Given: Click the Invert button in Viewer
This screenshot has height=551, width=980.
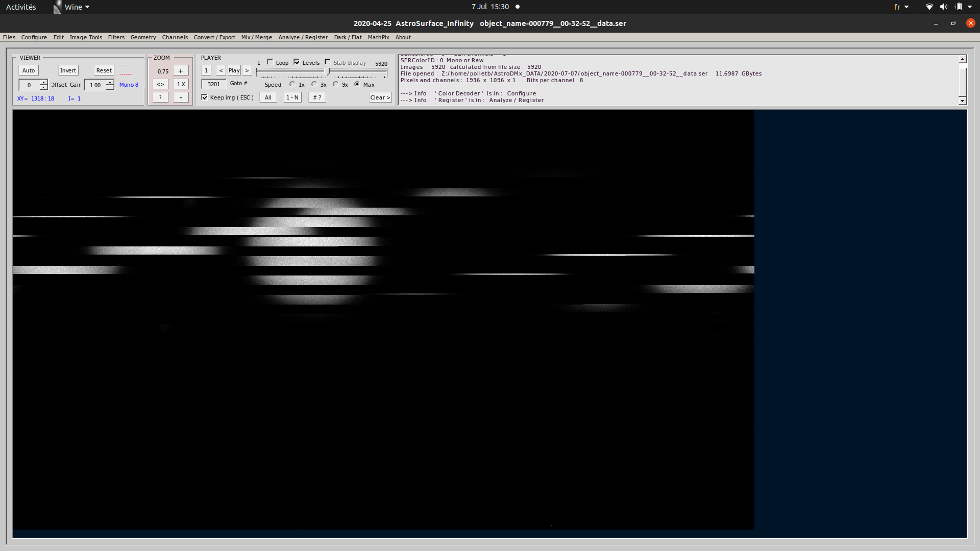Looking at the screenshot, I should (68, 70).
